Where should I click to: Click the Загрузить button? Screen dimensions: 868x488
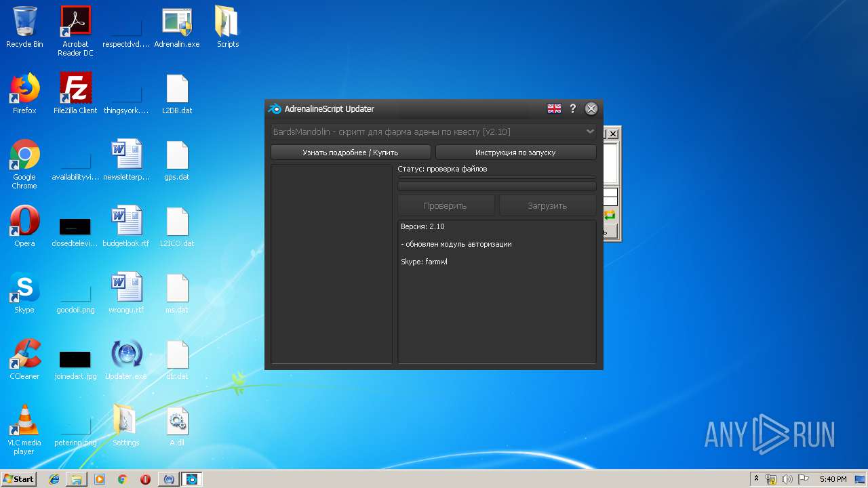[x=547, y=205]
